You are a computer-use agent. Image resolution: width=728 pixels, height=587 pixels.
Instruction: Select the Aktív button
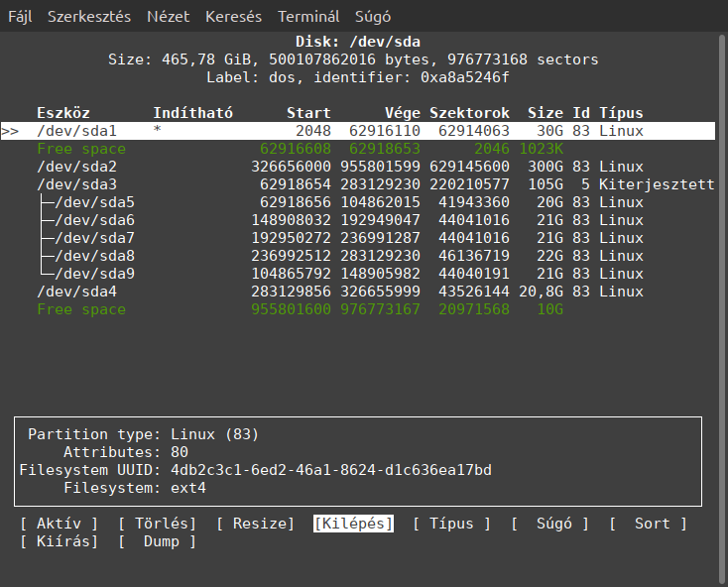tap(59, 524)
